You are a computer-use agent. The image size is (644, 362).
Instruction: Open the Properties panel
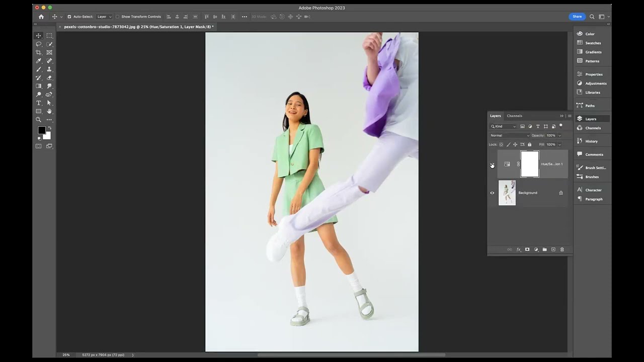click(593, 74)
